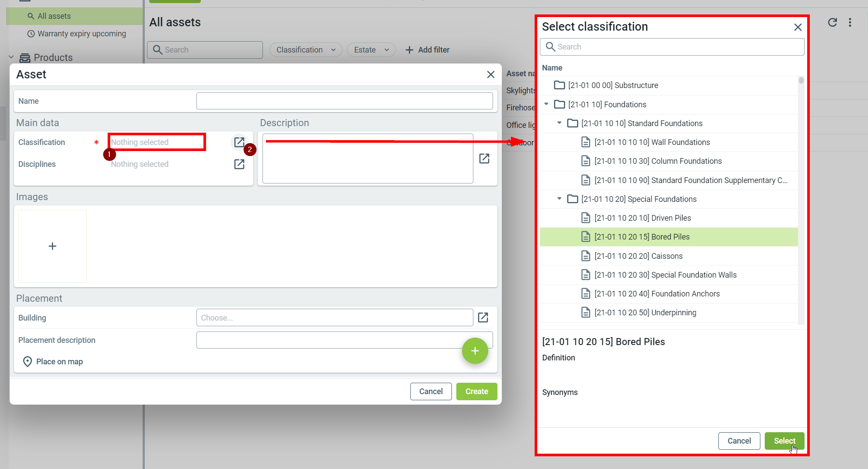Image resolution: width=868 pixels, height=469 pixels.
Task: Select Warranty expiry upcoming in sidebar
Action: (x=81, y=34)
